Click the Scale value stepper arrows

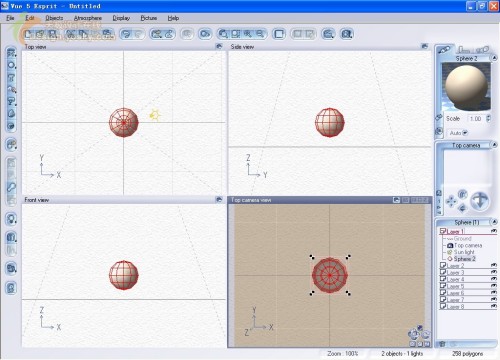pyautogui.click(x=489, y=118)
